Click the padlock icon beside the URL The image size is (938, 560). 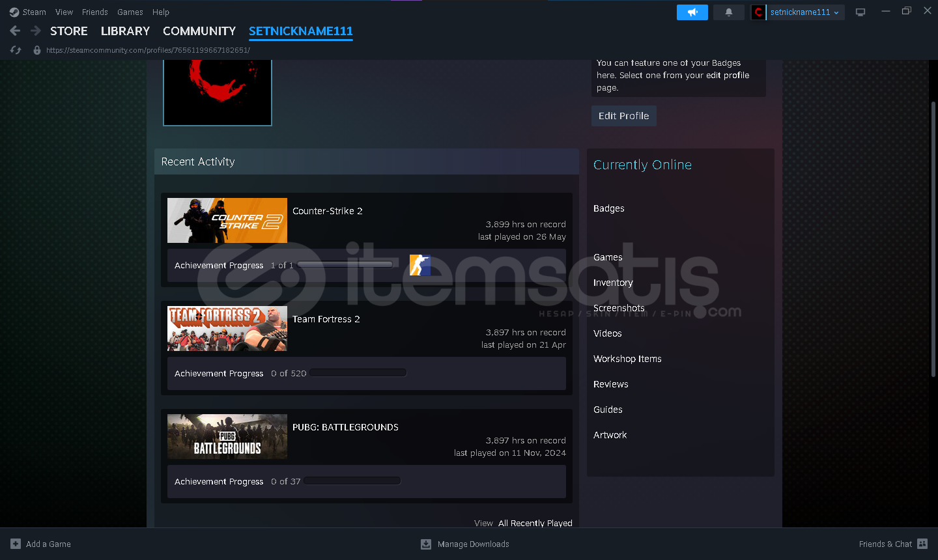coord(37,50)
